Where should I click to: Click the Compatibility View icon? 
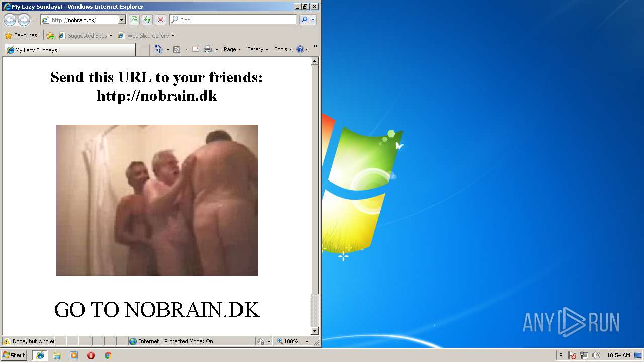pos(134,20)
